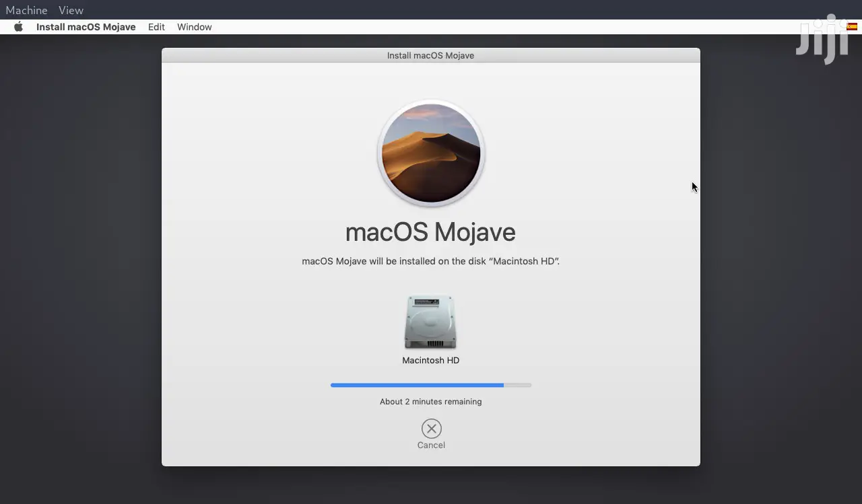Click the installation progress bar
862x504 pixels.
point(431,385)
